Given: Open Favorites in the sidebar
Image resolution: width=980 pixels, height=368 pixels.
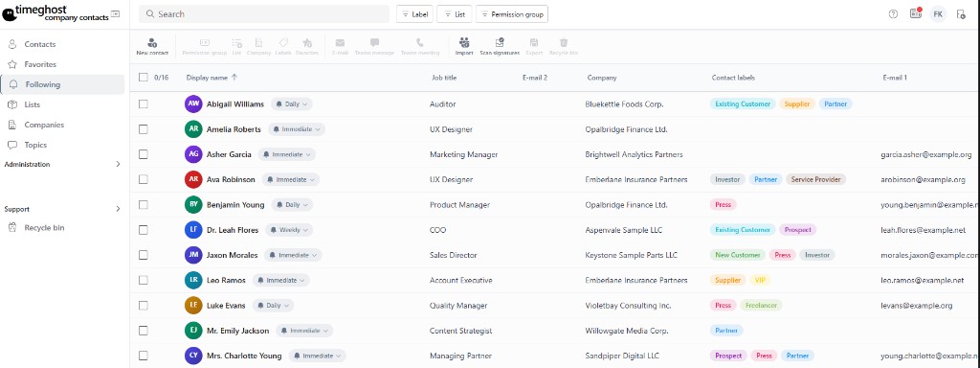Looking at the screenshot, I should tap(62, 64).
